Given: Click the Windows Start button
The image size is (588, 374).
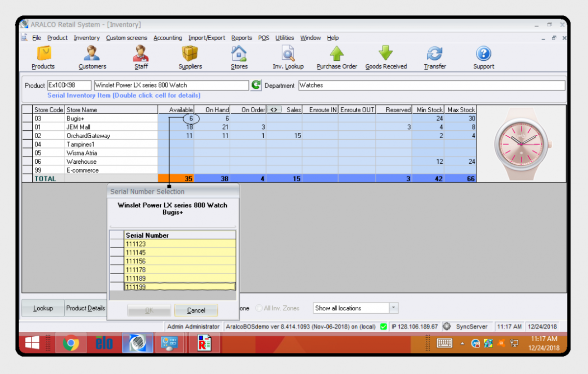Looking at the screenshot, I should pos(33,344).
